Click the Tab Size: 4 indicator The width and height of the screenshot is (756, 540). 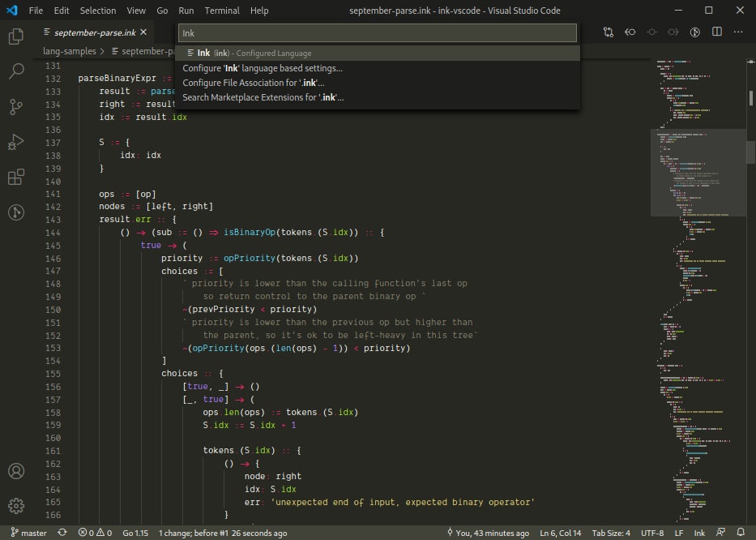tap(611, 533)
